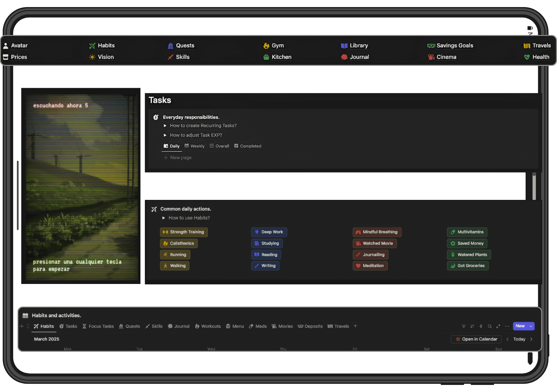
Task: Click the Open in Calendar button
Action: (x=476, y=339)
